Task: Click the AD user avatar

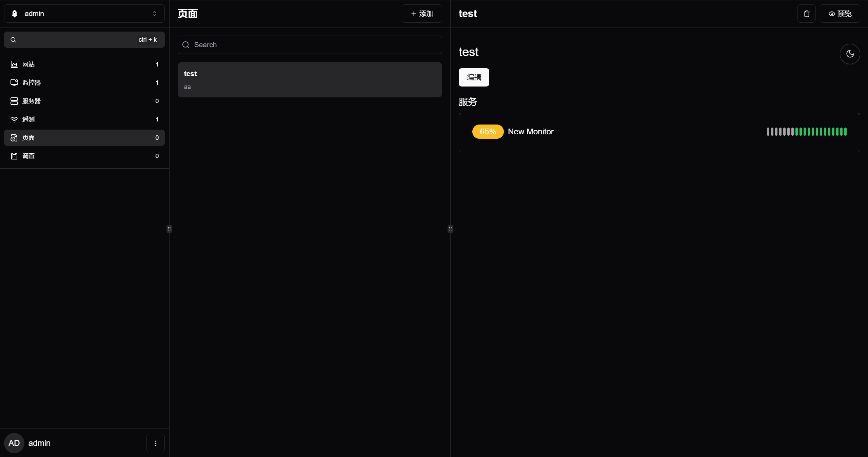Action: coord(14,443)
